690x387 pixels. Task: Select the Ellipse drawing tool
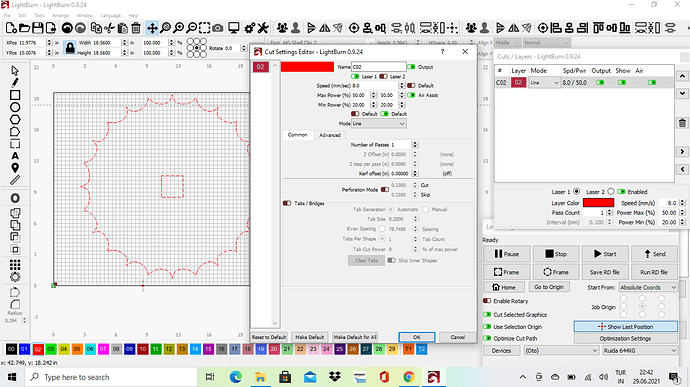15,107
